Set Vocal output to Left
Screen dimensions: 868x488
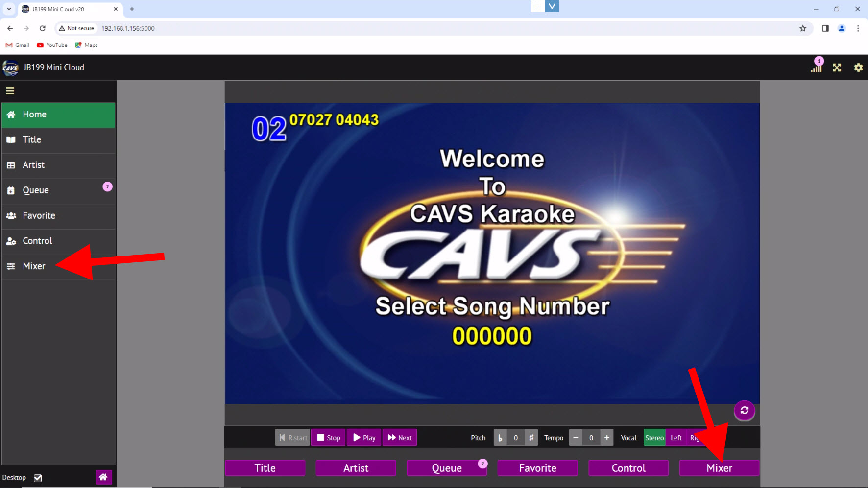coord(676,438)
